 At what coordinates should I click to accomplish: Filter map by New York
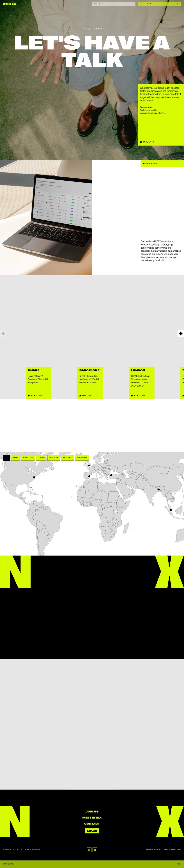[54, 458]
